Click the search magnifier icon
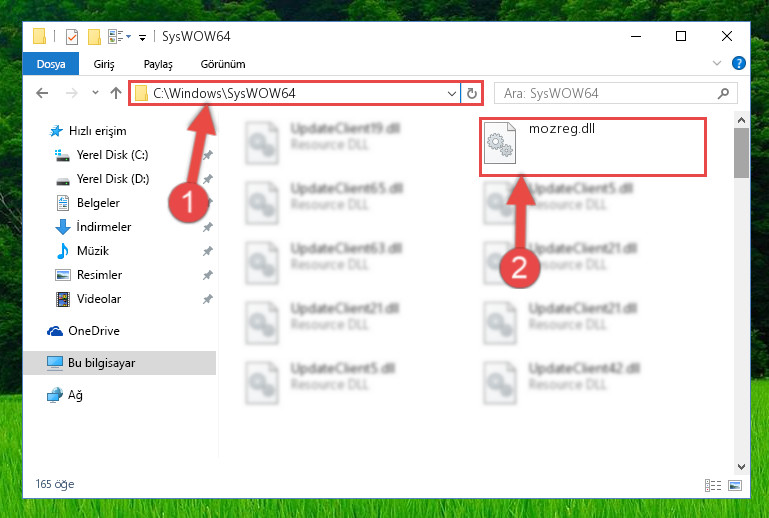Screen dimensions: 769x518 tap(723, 93)
